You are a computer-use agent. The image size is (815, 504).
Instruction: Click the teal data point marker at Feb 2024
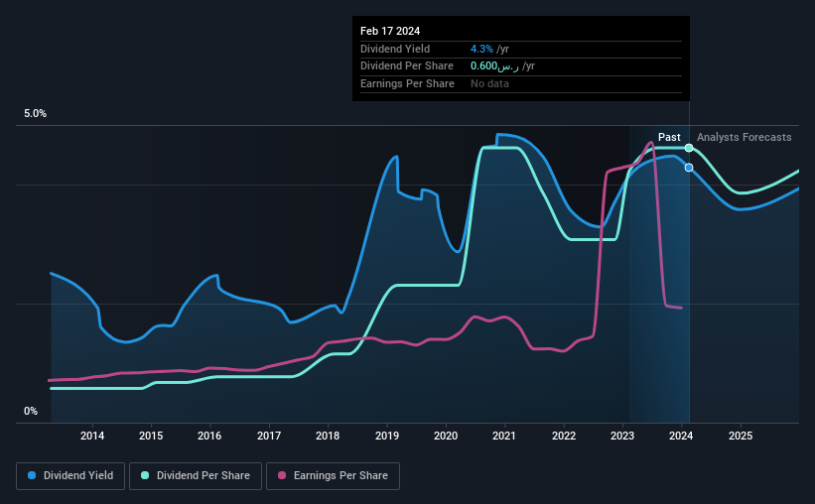click(689, 148)
